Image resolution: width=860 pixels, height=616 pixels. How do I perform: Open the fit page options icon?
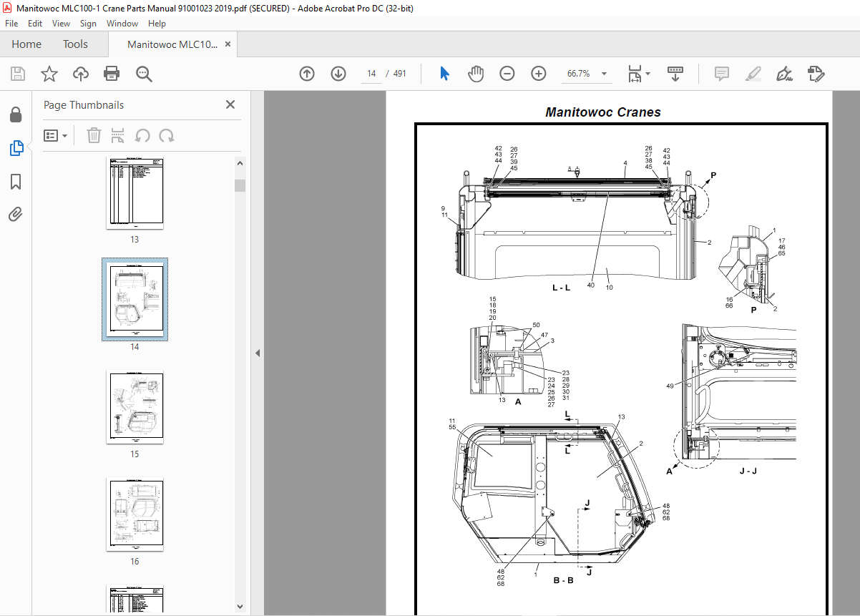click(638, 74)
